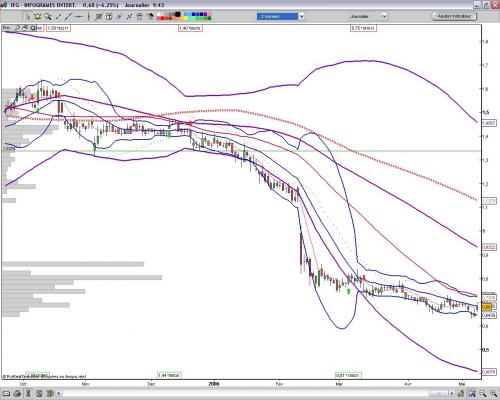The width and height of the screenshot is (500, 400).
Task: Click the 1,40 price label at top center
Action: tap(190, 28)
